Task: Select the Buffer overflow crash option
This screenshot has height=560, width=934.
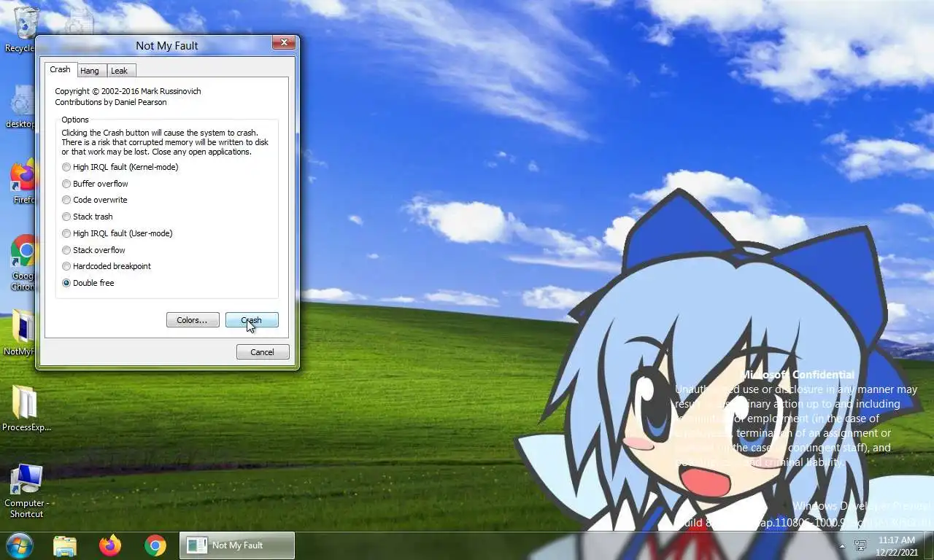Action: 95,184
